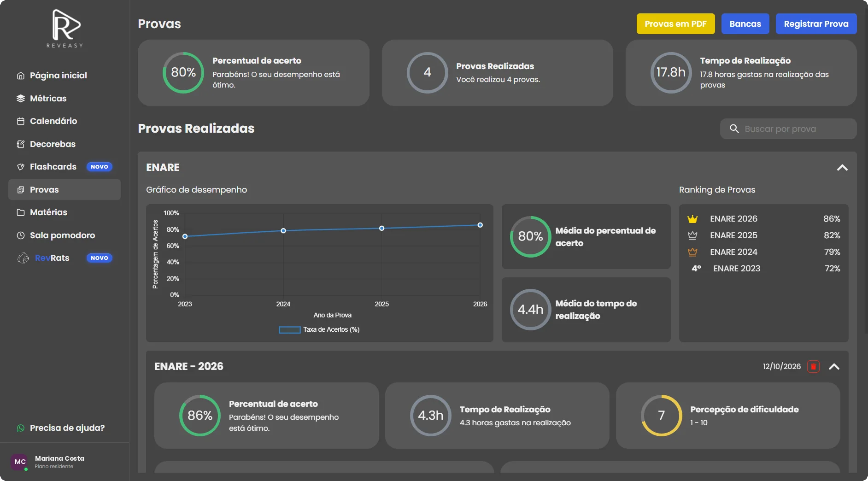Click the bronze crown next to ENARE 2024
This screenshot has width=868, height=481.
pos(692,252)
